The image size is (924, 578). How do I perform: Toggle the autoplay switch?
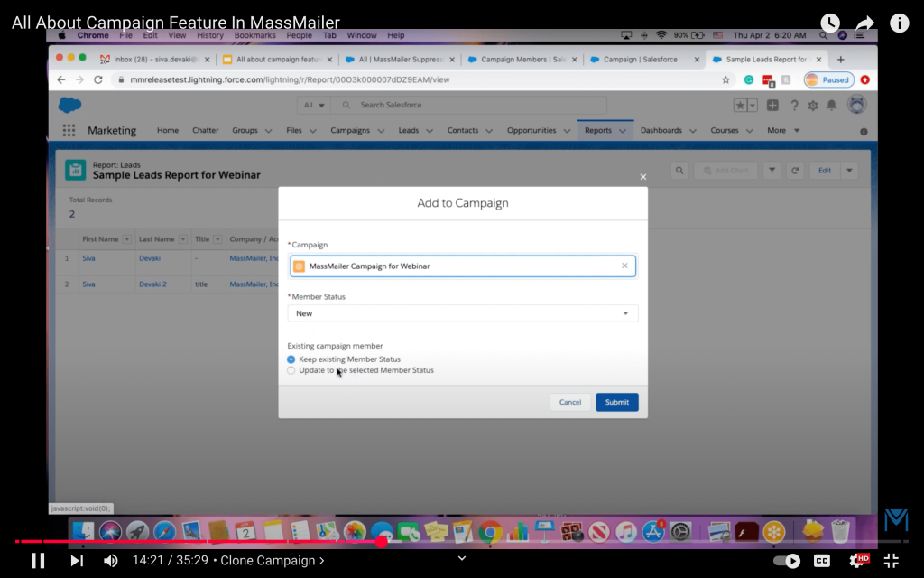787,561
